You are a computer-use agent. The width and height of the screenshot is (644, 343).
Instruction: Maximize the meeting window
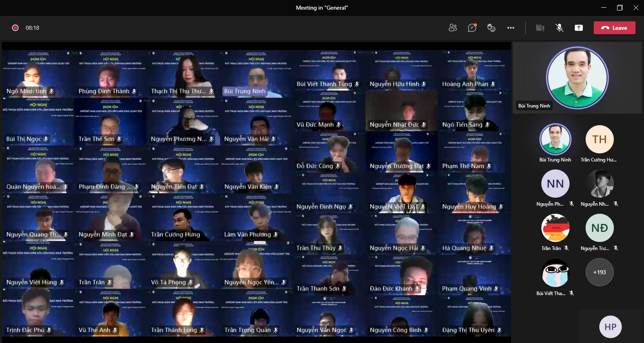click(x=619, y=8)
